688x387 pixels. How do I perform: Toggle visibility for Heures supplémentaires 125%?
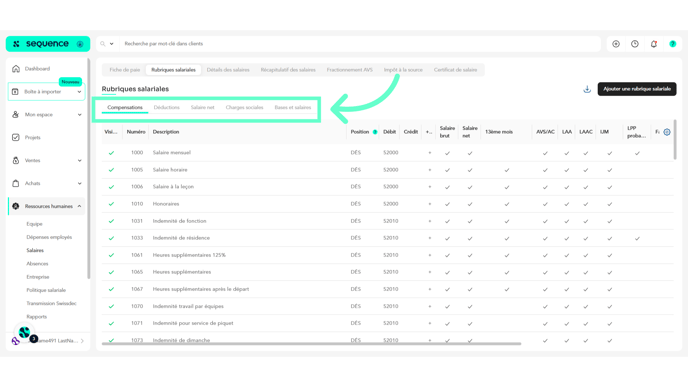pyautogui.click(x=111, y=255)
